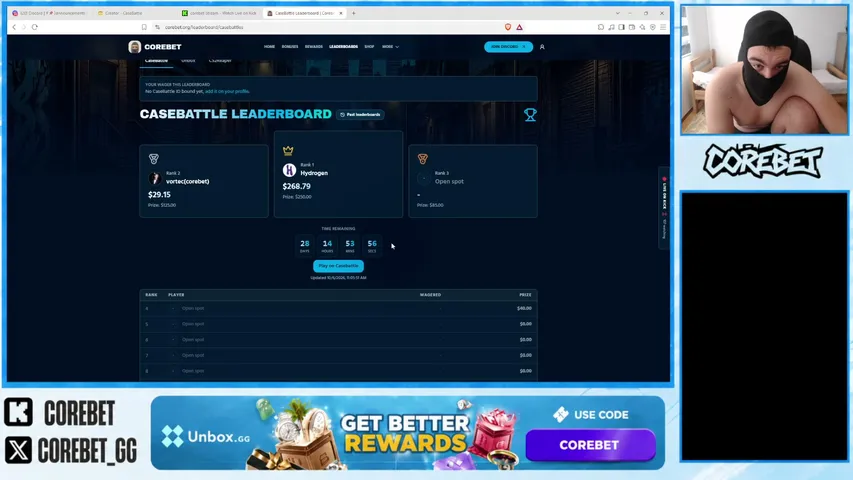Viewport: 853px width, 480px height.
Task: Click the Mins countdown box
Action: [350, 245]
